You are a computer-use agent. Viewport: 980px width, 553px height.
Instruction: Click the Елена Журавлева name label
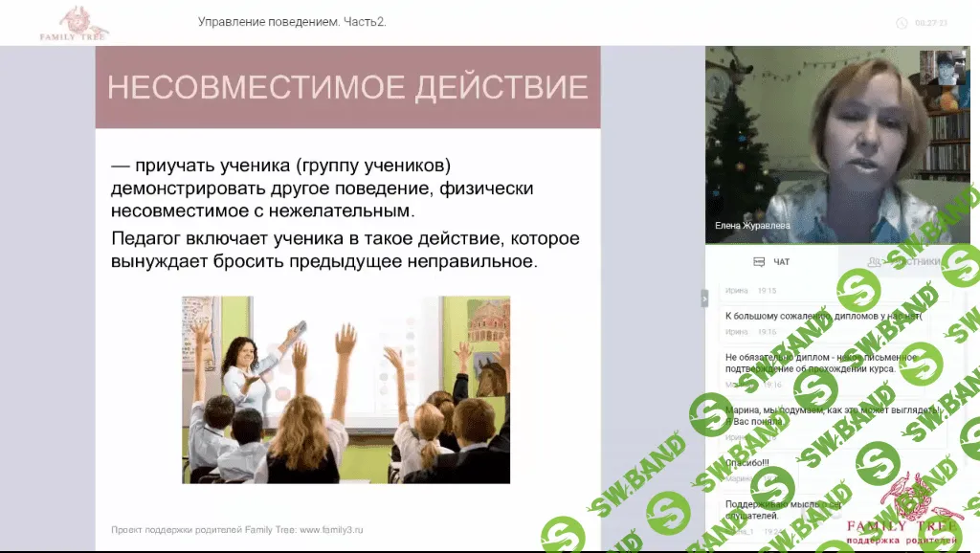click(754, 227)
